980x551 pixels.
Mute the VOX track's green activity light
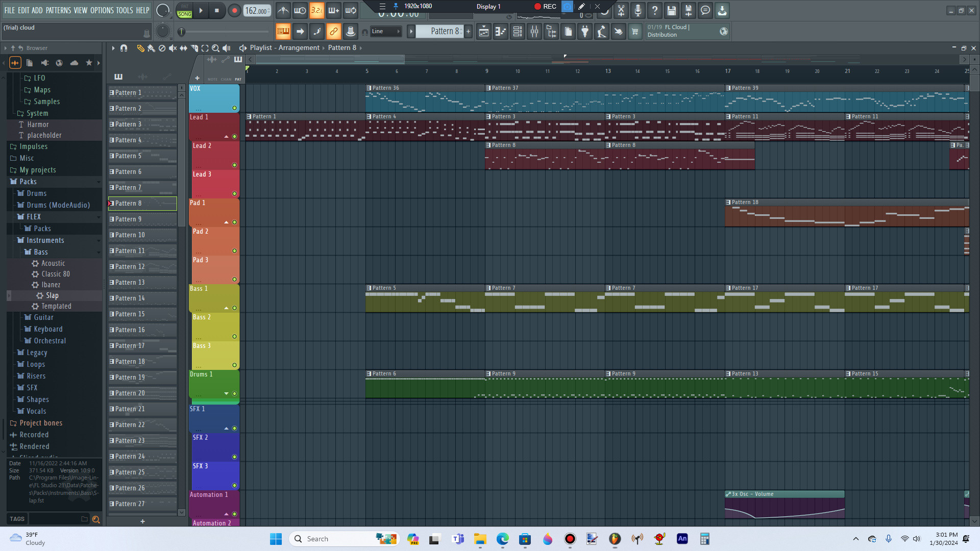[x=234, y=107]
